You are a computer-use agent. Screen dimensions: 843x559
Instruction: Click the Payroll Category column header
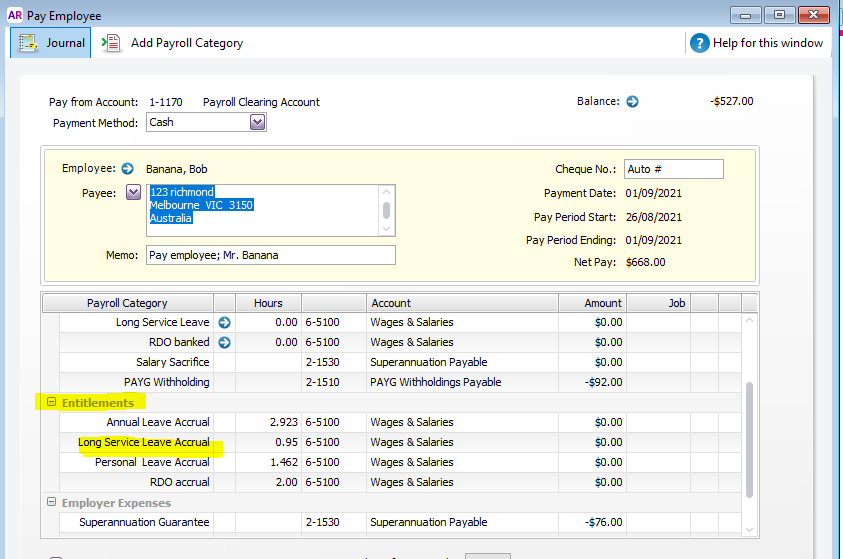click(127, 303)
